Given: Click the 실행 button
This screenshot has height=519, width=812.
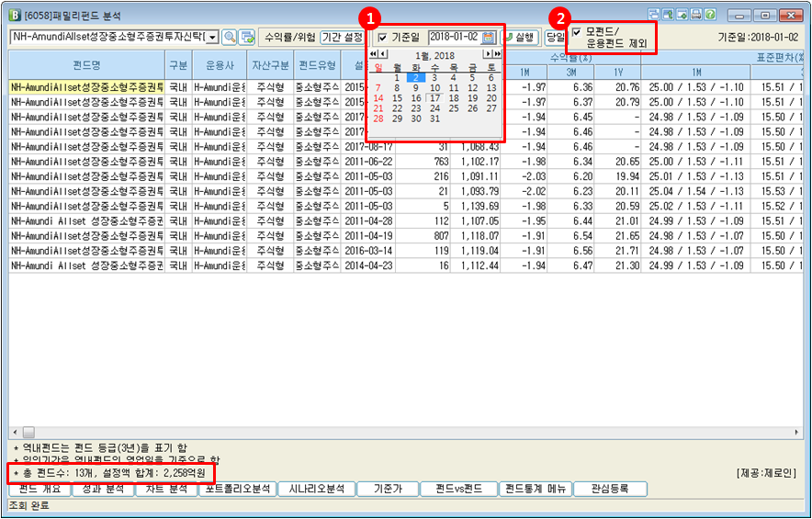Looking at the screenshot, I should tap(519, 38).
